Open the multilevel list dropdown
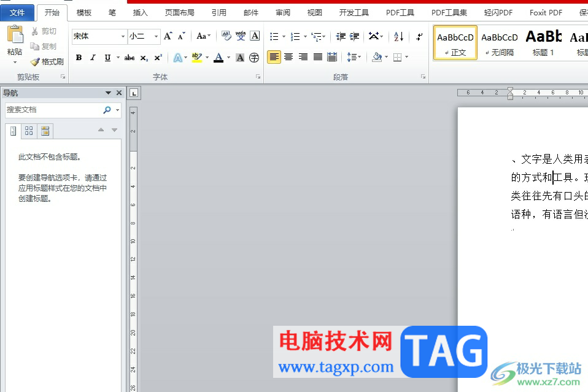 (x=319, y=36)
